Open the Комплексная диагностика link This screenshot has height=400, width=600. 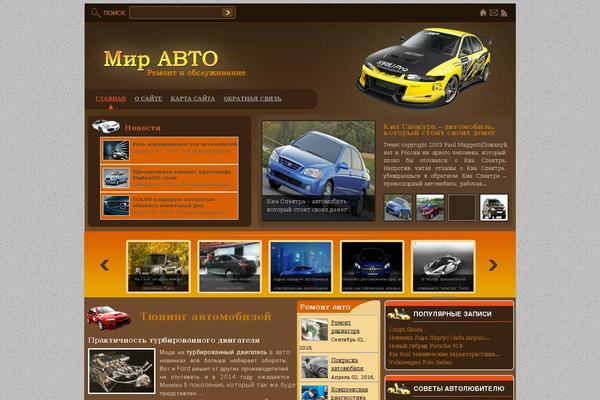[349, 393]
